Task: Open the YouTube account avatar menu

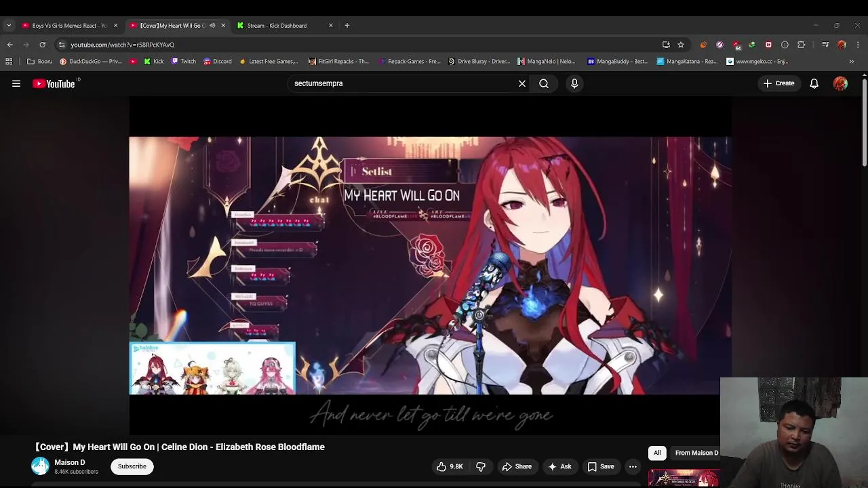Action: (840, 83)
